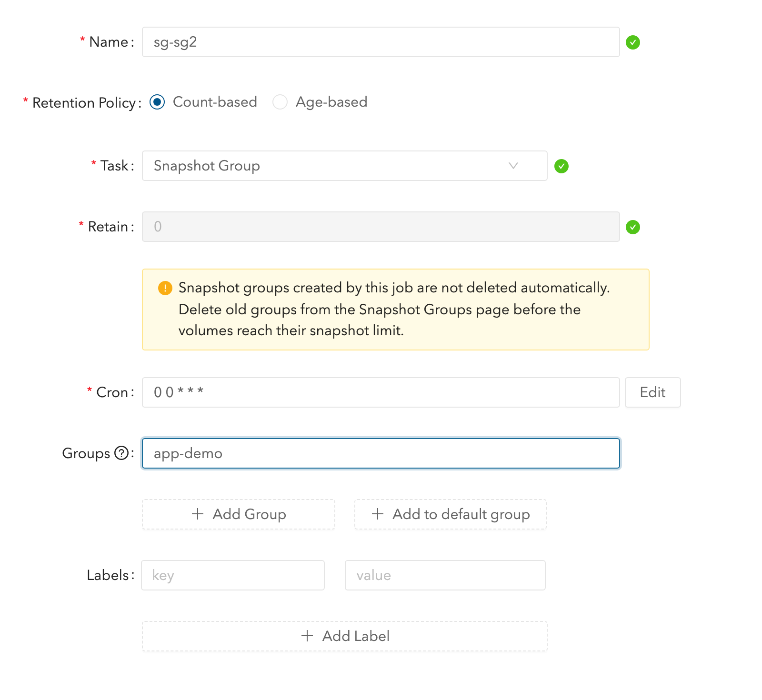Focus the Name input containing sg-sg2
762x700 pixels.
click(x=381, y=42)
